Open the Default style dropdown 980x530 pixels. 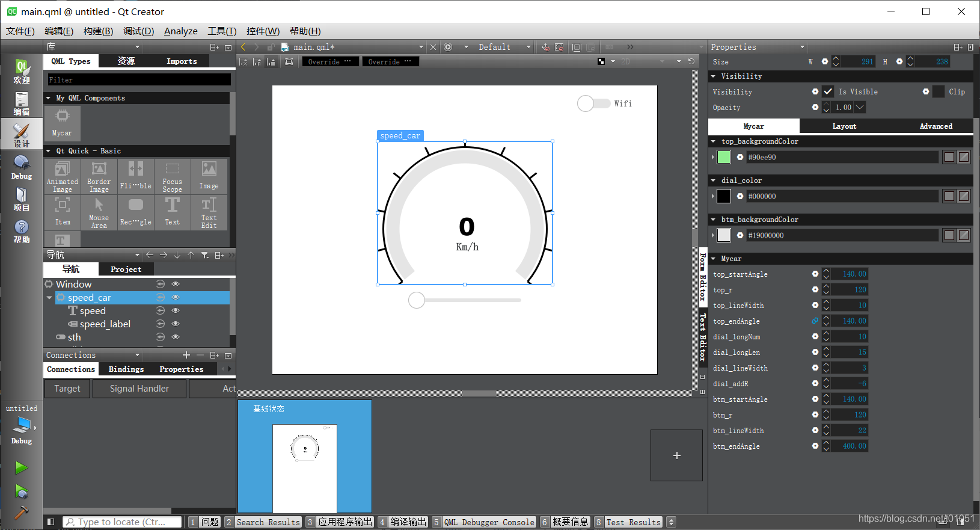(x=504, y=47)
